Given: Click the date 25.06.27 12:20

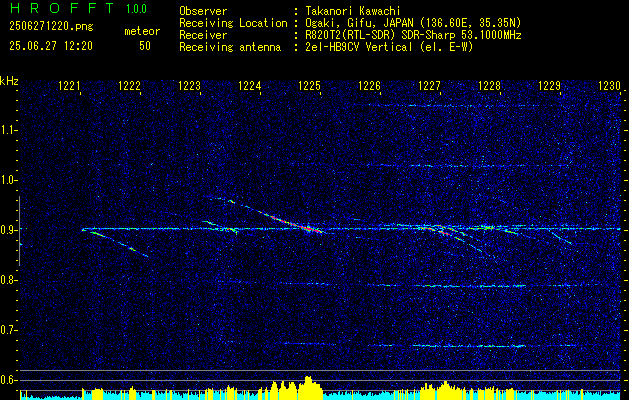Looking at the screenshot, I should click(x=51, y=46).
